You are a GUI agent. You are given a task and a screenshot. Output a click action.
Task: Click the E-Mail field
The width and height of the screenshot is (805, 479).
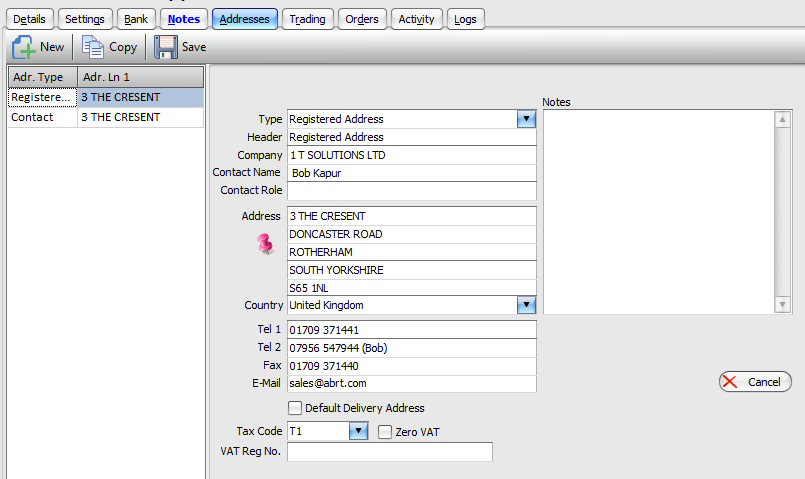[412, 384]
